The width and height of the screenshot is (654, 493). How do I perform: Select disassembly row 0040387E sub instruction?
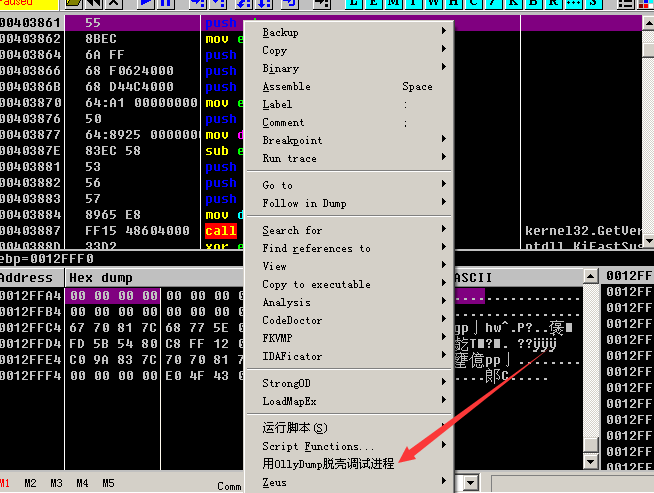tap(122, 151)
